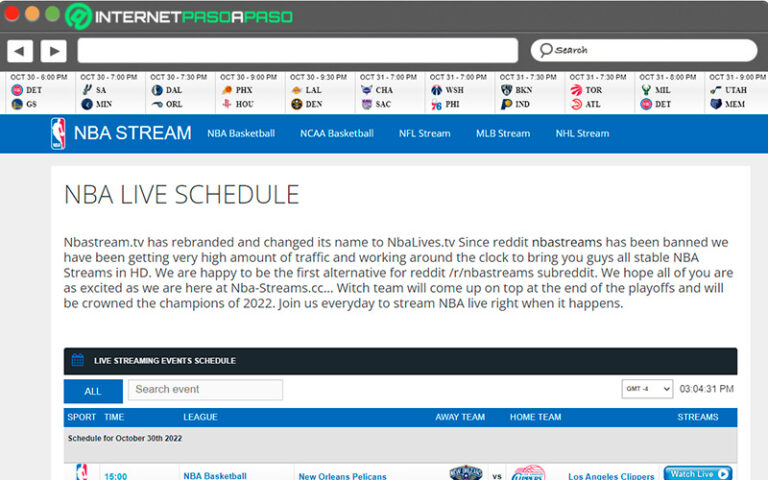
Task: Click the DET Pistons logo in the Oct 30 6:00 PM game
Action: (17, 90)
